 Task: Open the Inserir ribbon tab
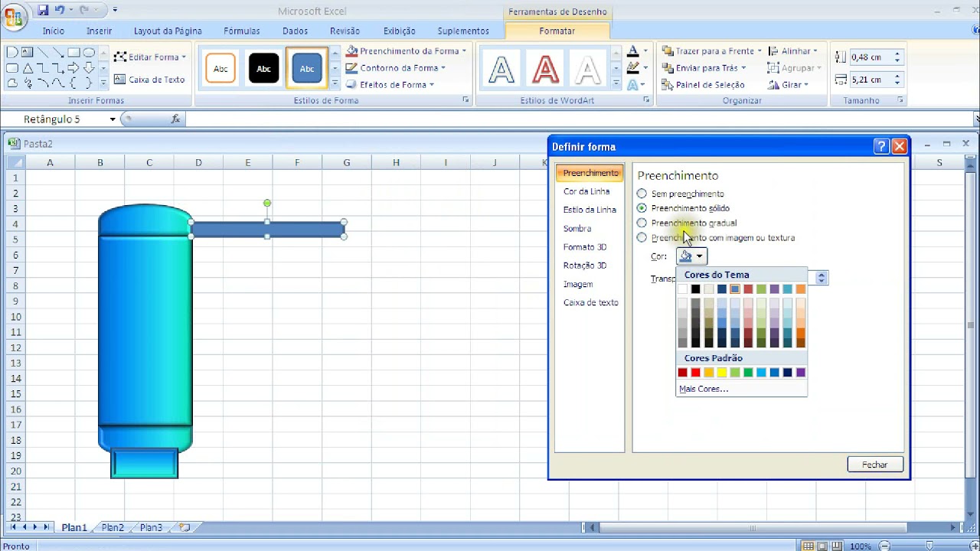[x=100, y=31]
